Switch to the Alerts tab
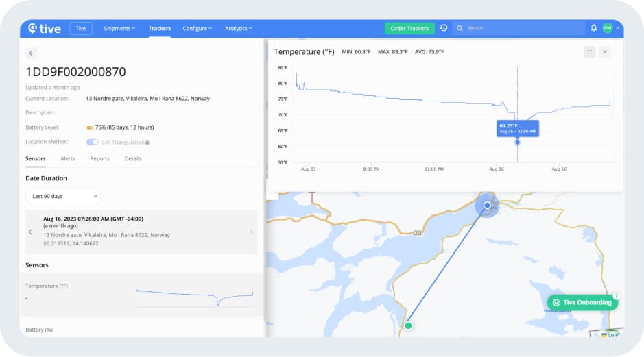This screenshot has height=357, width=644. coord(68,158)
